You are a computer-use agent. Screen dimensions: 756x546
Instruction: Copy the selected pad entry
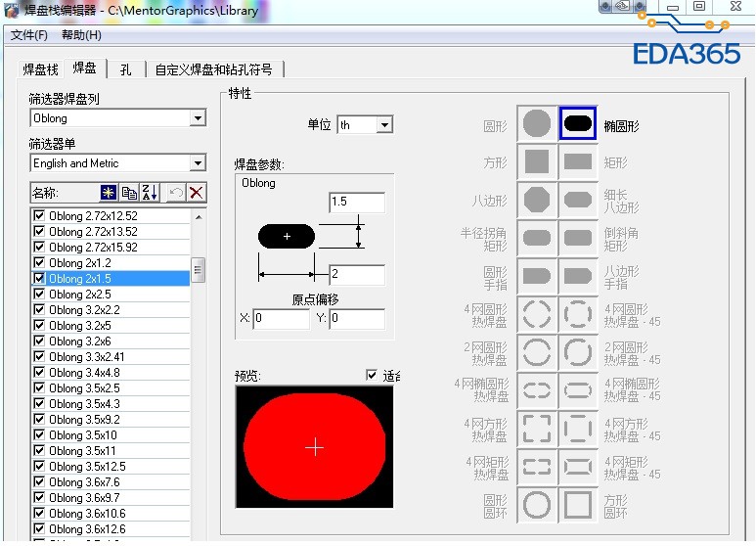point(129,193)
